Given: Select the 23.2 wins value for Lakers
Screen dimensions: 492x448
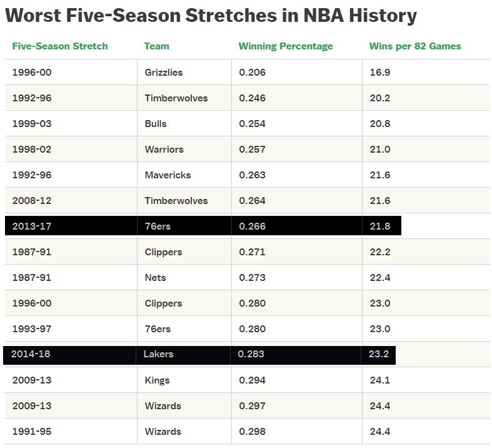Looking at the screenshot, I should point(379,354).
